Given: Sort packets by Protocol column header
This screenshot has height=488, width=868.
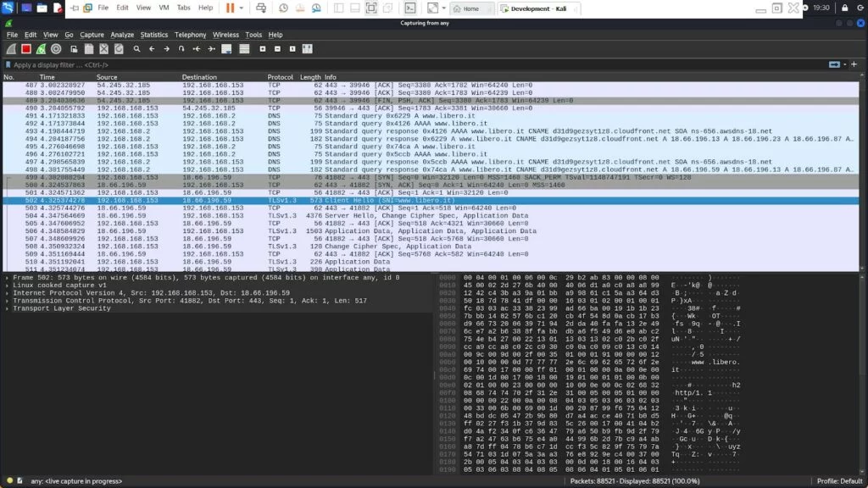Looking at the screenshot, I should pos(281,77).
